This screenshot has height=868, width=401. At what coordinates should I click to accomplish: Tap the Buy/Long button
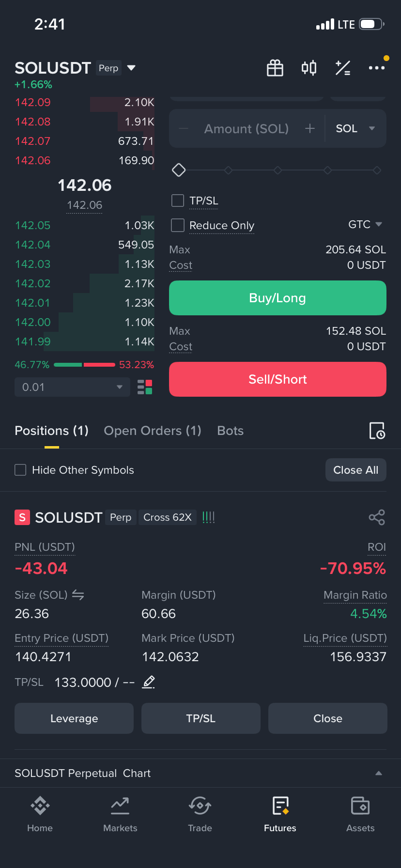pyautogui.click(x=278, y=298)
